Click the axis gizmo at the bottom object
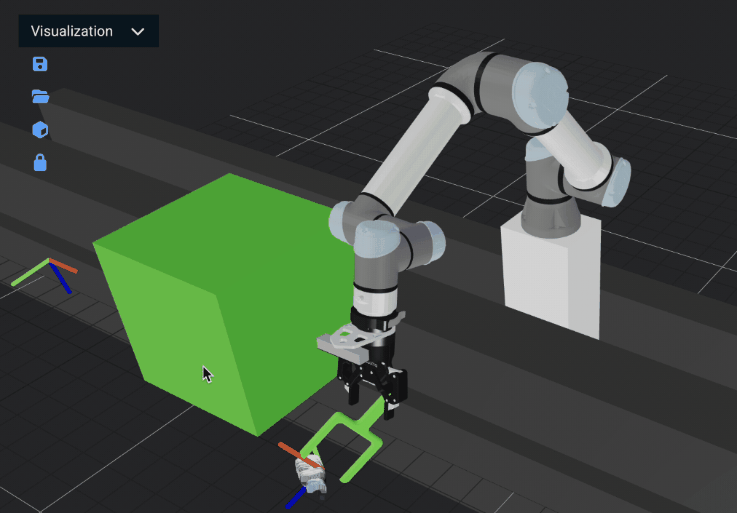 click(299, 470)
